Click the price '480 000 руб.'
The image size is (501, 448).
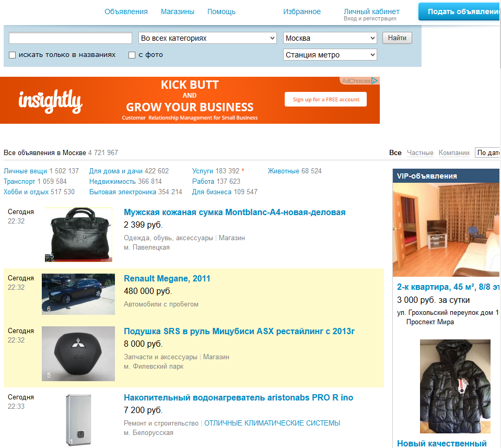[x=148, y=291]
